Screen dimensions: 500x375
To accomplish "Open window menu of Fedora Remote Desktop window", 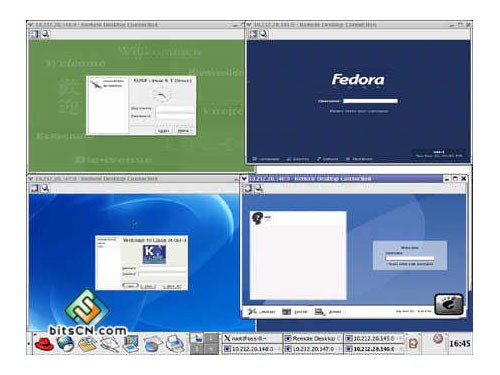I will (x=249, y=24).
